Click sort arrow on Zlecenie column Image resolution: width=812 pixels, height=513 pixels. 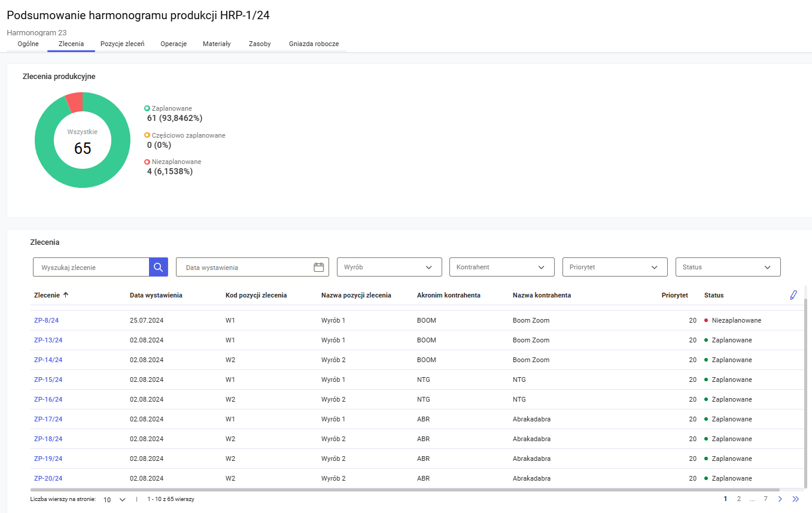(66, 295)
